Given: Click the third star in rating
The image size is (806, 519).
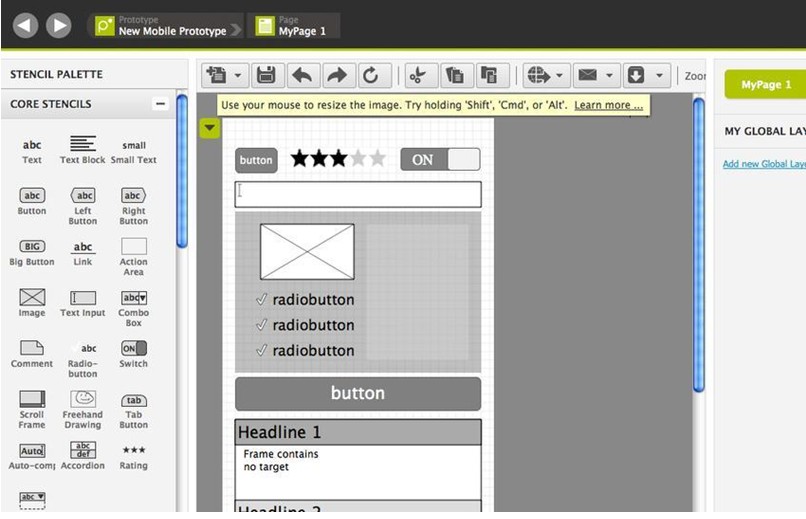Looking at the screenshot, I should pyautogui.click(x=338, y=159).
